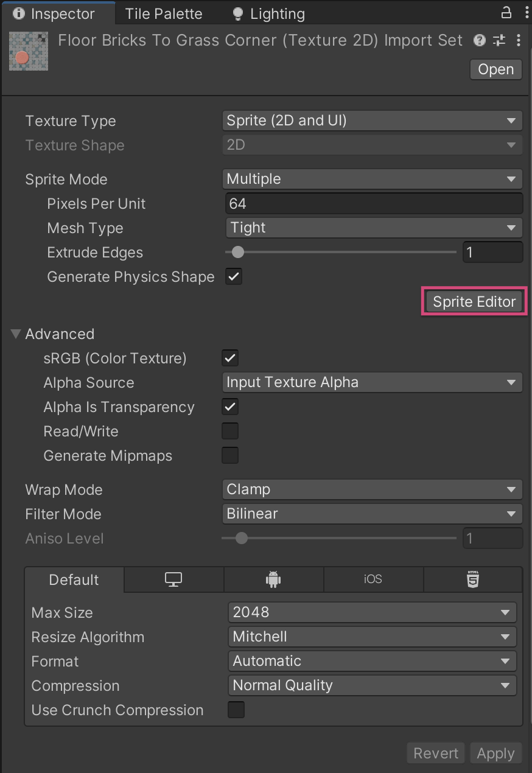The height and width of the screenshot is (773, 532).
Task: Switch to the Tile Palette tab
Action: click(163, 13)
